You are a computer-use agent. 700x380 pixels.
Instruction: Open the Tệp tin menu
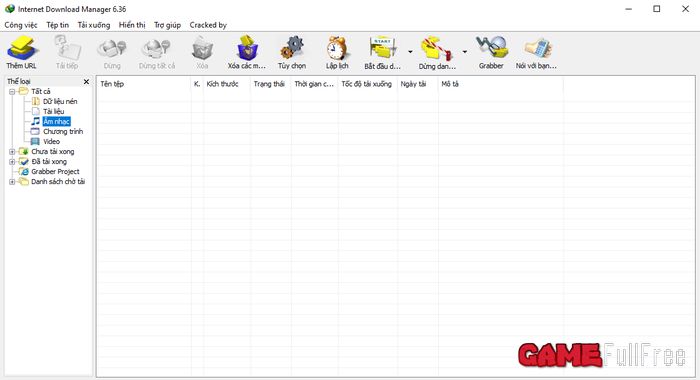pos(58,25)
